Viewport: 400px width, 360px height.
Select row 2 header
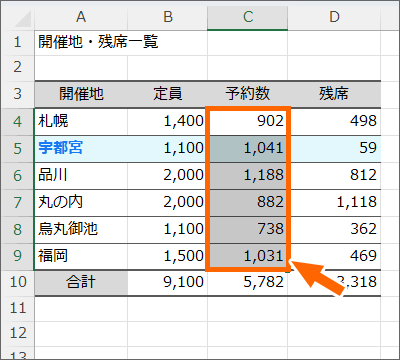[18, 68]
